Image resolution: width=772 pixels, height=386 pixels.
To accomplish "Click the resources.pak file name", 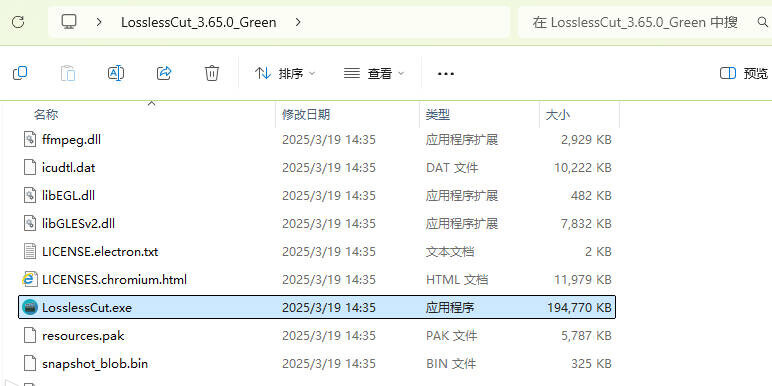I will (83, 336).
